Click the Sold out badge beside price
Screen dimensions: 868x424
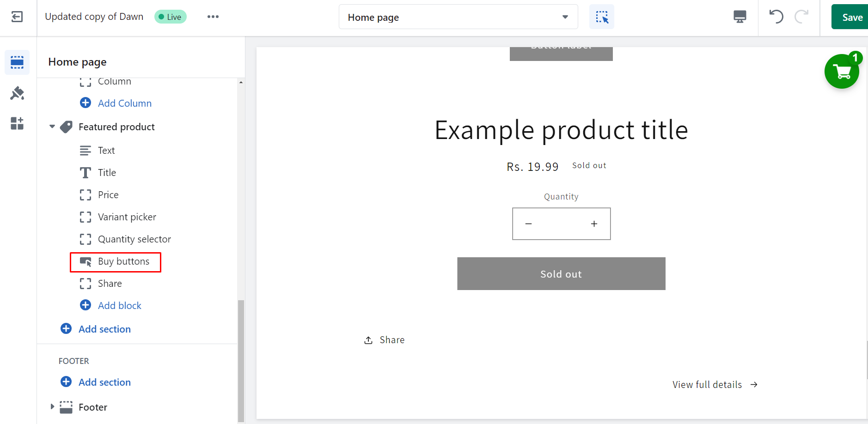pyautogui.click(x=589, y=165)
